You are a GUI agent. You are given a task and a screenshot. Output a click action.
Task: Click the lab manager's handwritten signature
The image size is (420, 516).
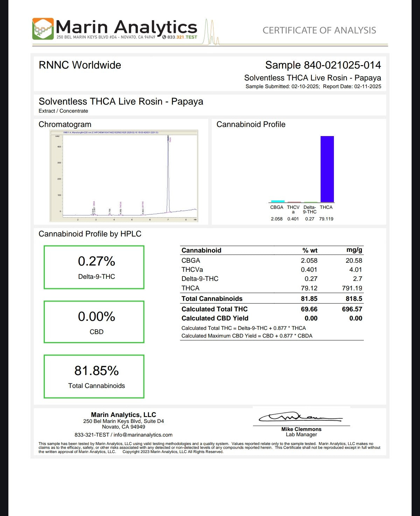click(300, 417)
